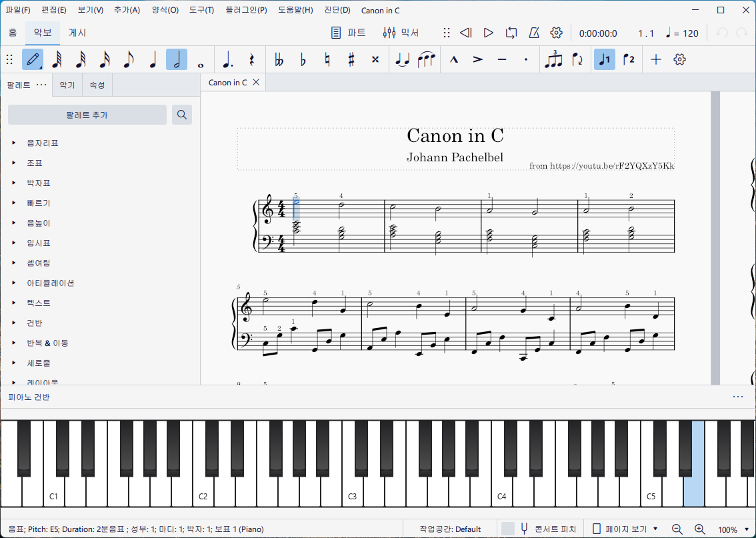Viewport: 756px width, 538px height.
Task: Select the quarter note duration
Action: pos(153,60)
